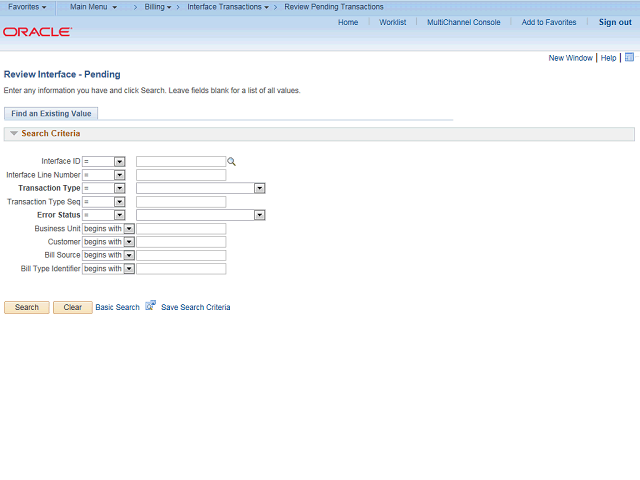Open the Interface Transactions breadcrumb menu
640x480 pixels.
click(x=228, y=7)
